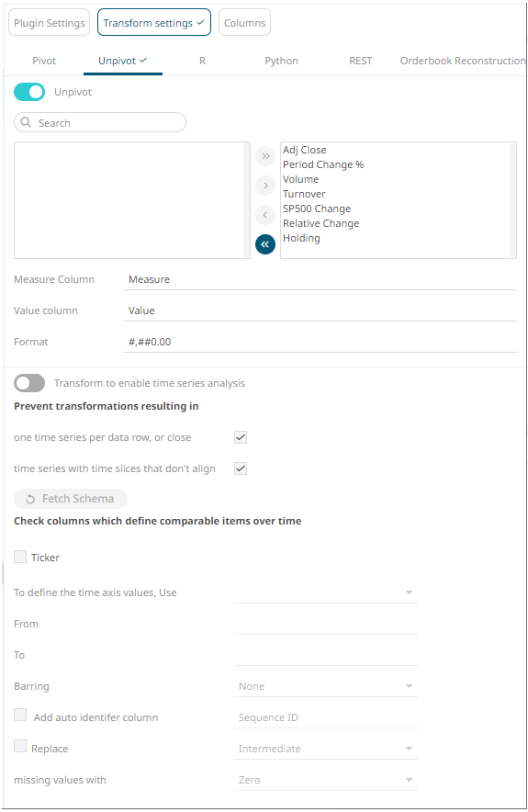
Task: Click the single left arrow remove icon
Action: click(x=265, y=214)
